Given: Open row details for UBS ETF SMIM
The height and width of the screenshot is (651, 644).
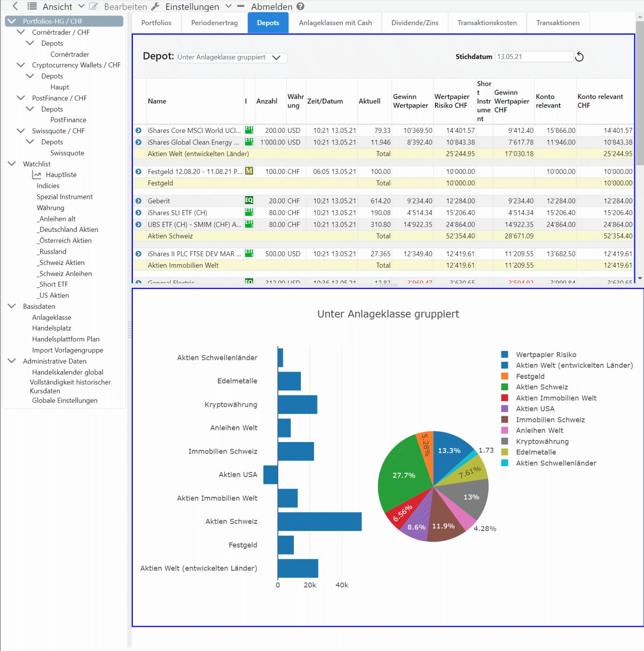Looking at the screenshot, I should point(138,225).
